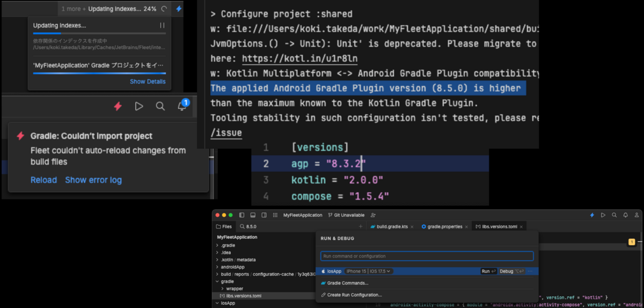Click the Debug button for iosApp

(x=511, y=272)
